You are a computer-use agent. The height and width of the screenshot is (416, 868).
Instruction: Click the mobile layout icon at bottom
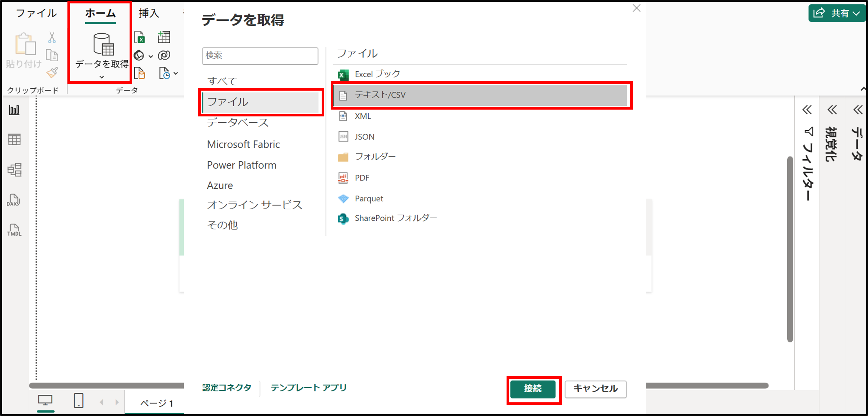point(78,400)
